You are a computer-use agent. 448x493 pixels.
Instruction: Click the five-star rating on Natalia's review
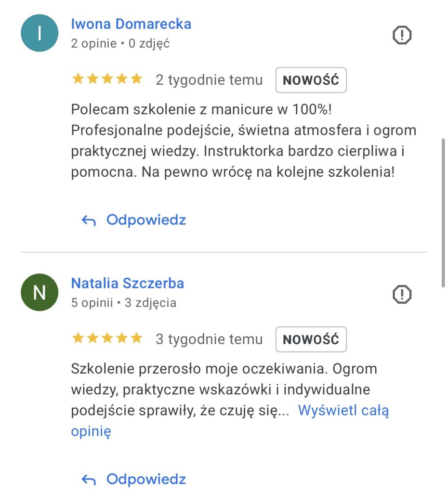[107, 338]
